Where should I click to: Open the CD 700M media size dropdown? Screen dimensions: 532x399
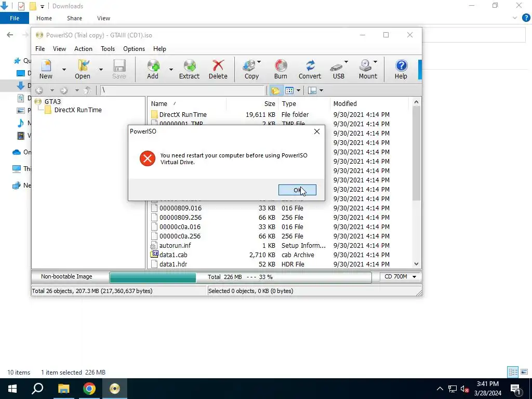tap(400, 276)
